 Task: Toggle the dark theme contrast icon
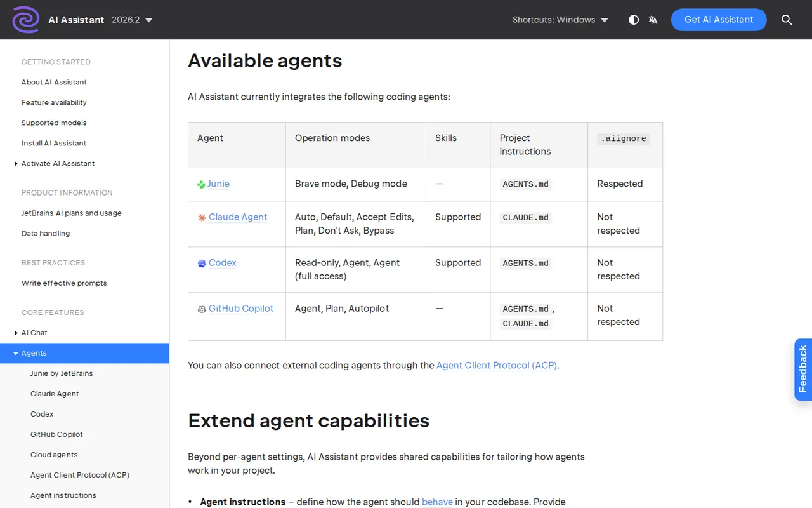(x=634, y=20)
